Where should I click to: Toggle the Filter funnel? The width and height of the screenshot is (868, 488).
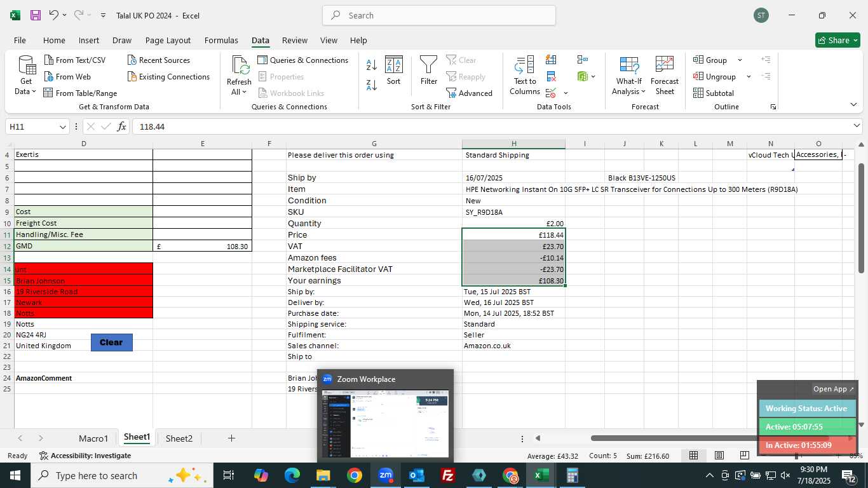[x=429, y=71]
